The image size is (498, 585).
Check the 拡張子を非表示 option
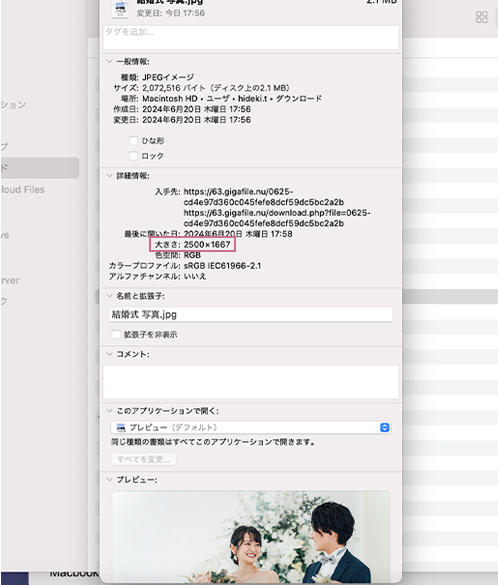[116, 334]
